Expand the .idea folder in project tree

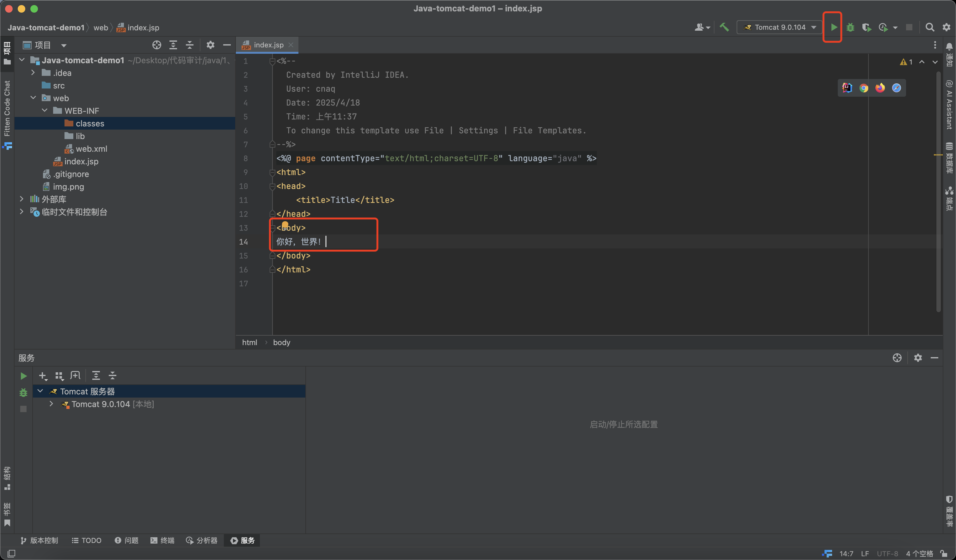pyautogui.click(x=33, y=73)
